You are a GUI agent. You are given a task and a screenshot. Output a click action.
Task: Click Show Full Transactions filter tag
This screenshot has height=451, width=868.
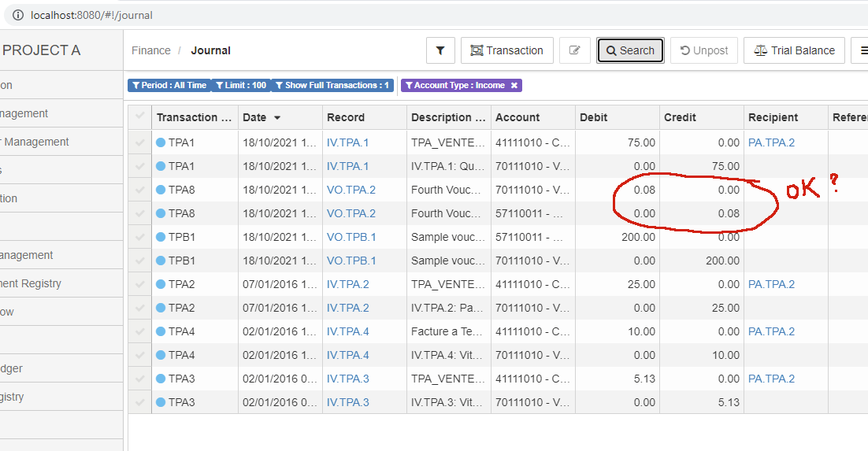tap(332, 85)
